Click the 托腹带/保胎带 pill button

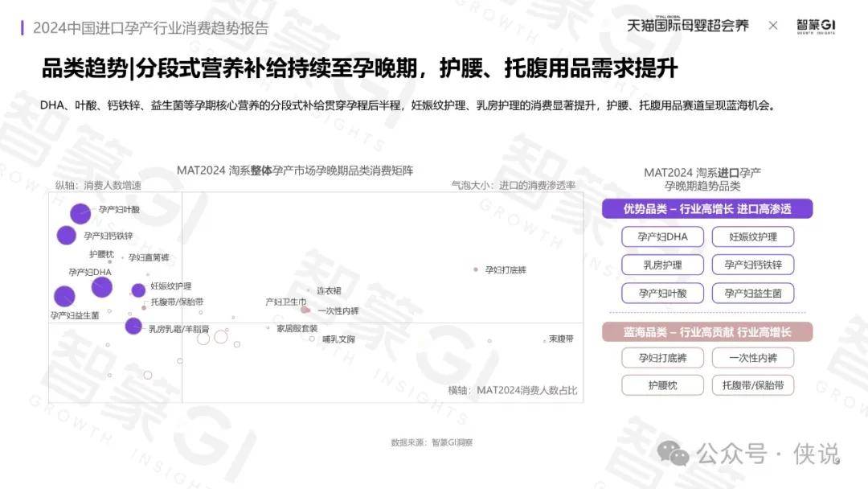753,385
